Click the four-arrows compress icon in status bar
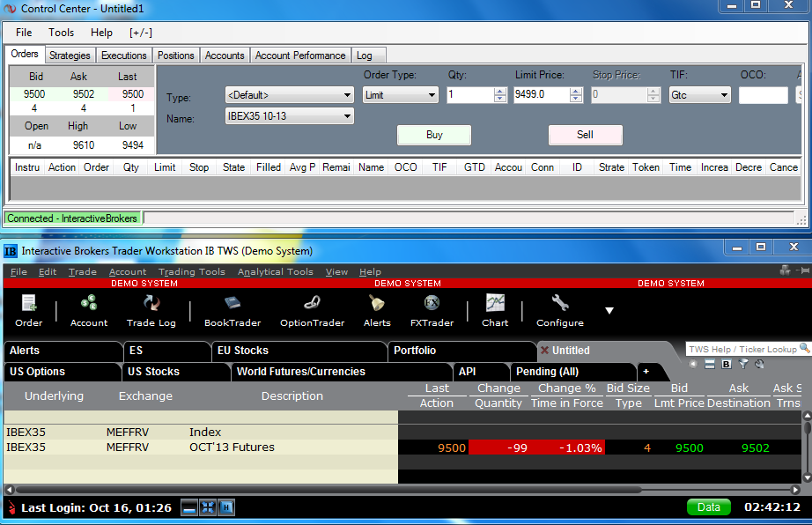The image size is (812, 525). click(208, 508)
